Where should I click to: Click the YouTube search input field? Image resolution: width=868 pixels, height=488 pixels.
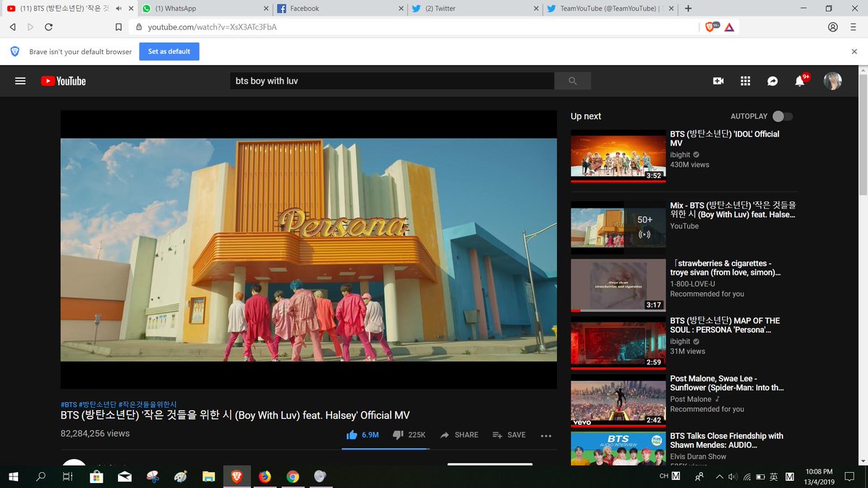[x=392, y=81]
